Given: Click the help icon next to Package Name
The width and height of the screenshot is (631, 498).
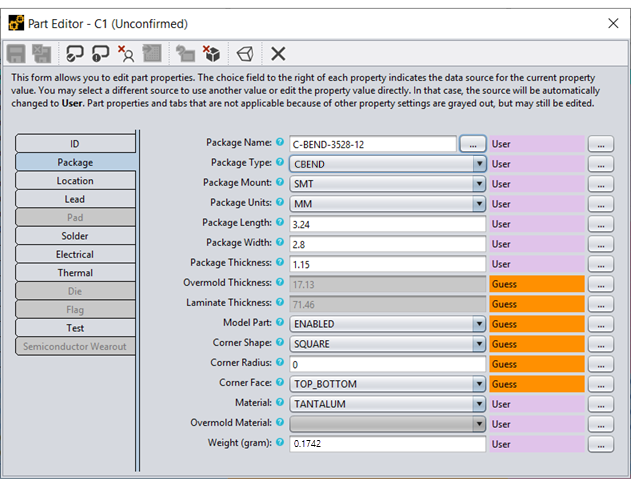Looking at the screenshot, I should click(x=280, y=142).
